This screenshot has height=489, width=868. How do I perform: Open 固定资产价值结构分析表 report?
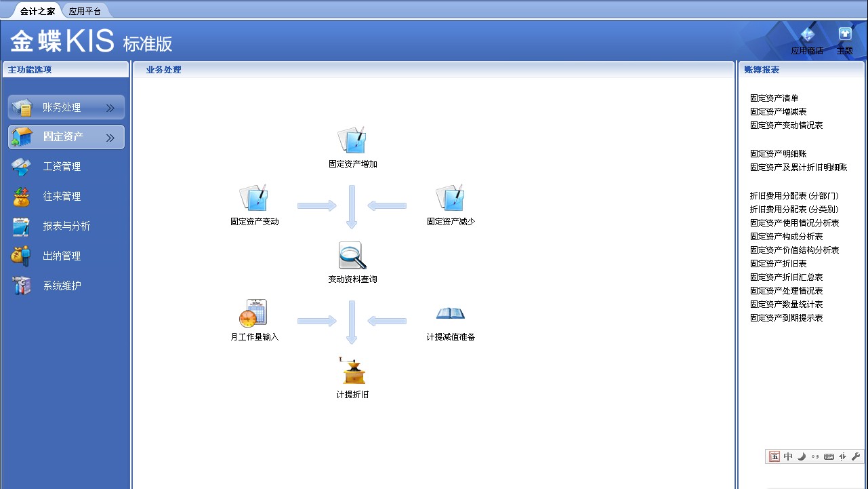click(x=794, y=250)
